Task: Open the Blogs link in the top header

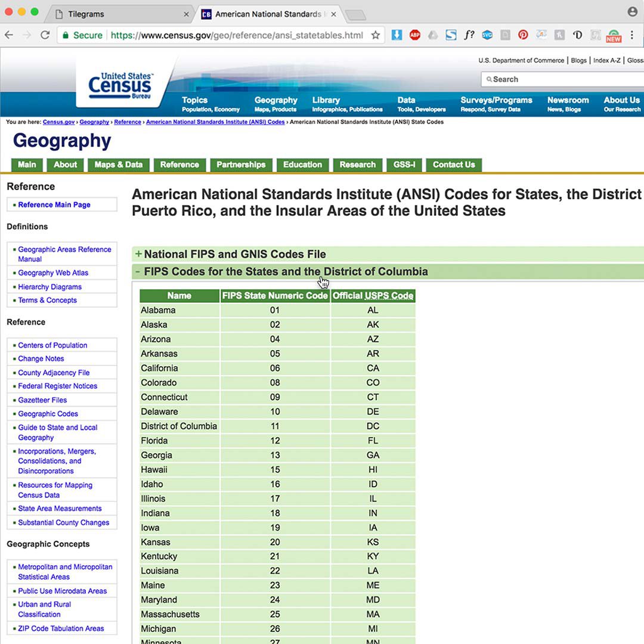Action: pyautogui.click(x=578, y=60)
